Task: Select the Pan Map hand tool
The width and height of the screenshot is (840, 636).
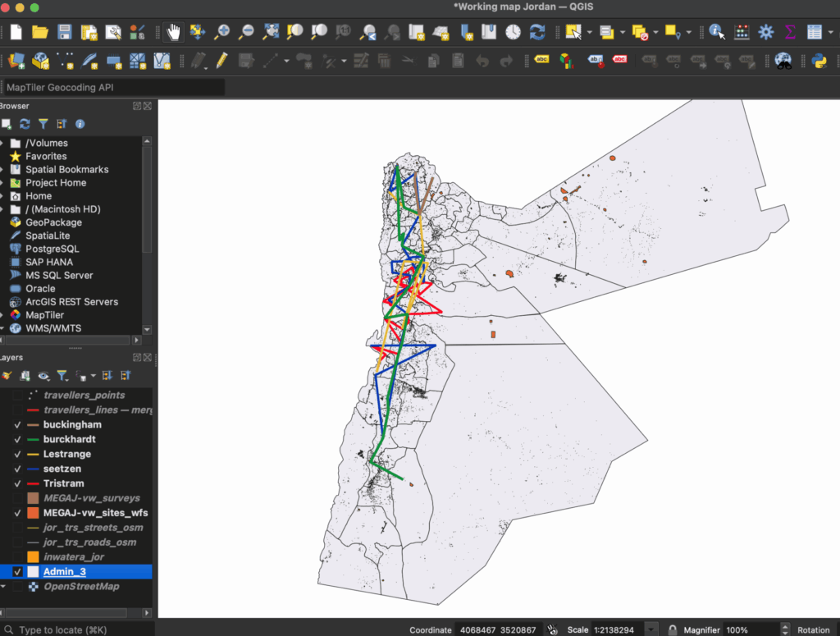Action: (173, 32)
